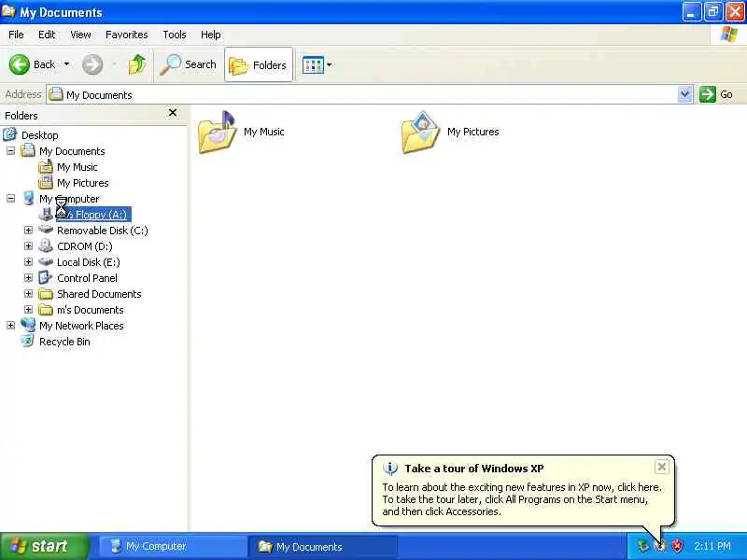
Task: Select My Music folder in file pane
Action: 217,133
